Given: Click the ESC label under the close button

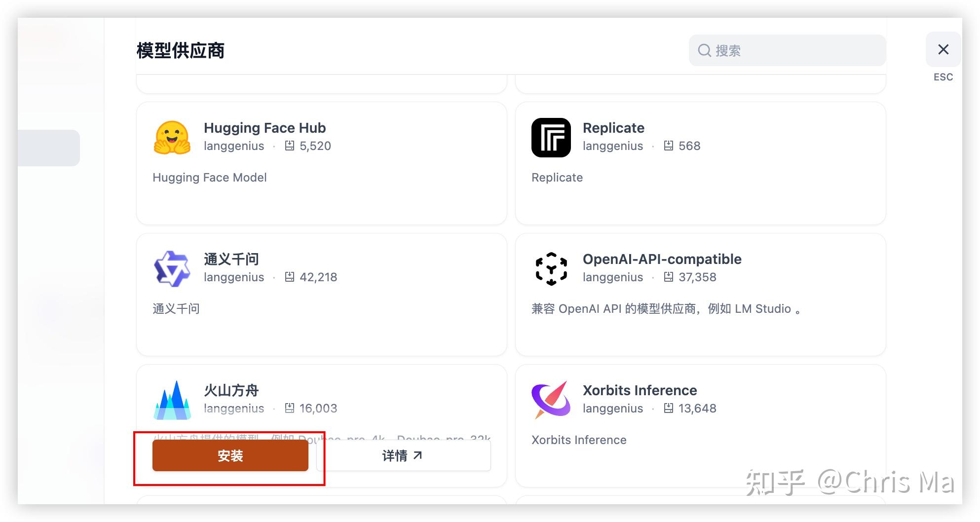Looking at the screenshot, I should coord(943,77).
